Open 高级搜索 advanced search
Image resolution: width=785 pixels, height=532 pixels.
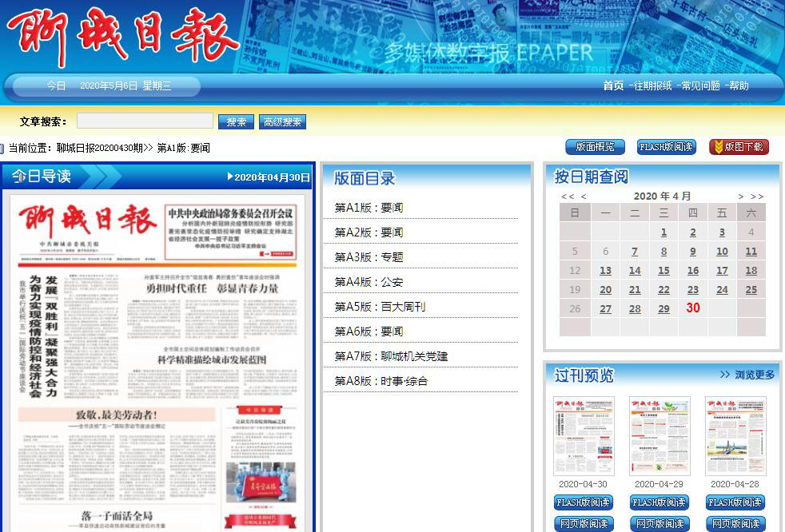[283, 122]
